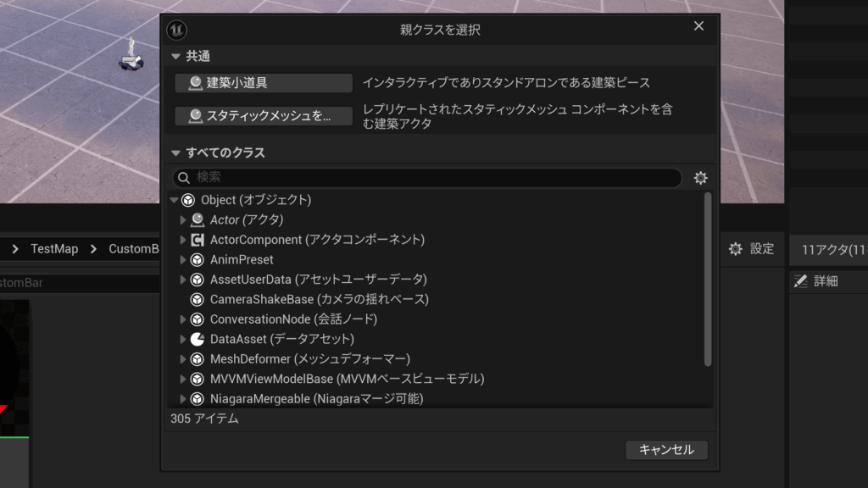Click the AssetUserData class icon
The image size is (868, 488).
pos(197,280)
